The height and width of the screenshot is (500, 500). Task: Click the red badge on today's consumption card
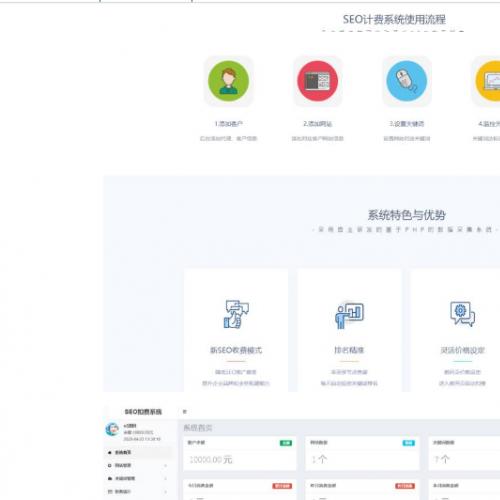point(282,486)
